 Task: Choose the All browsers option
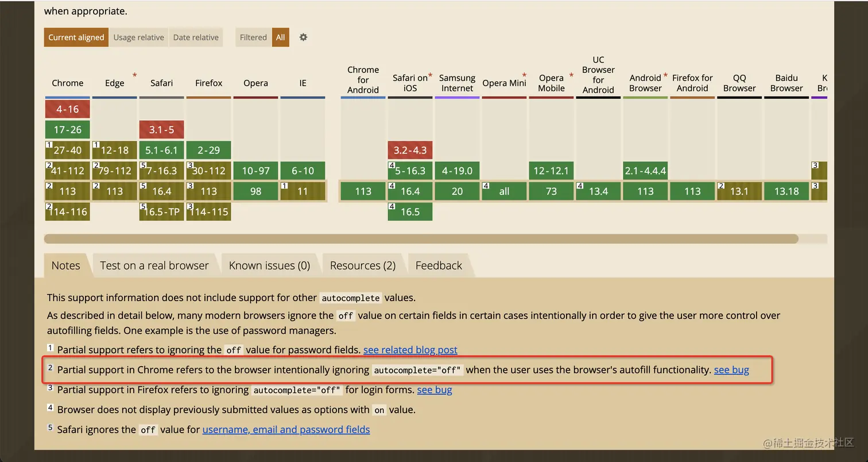click(280, 37)
